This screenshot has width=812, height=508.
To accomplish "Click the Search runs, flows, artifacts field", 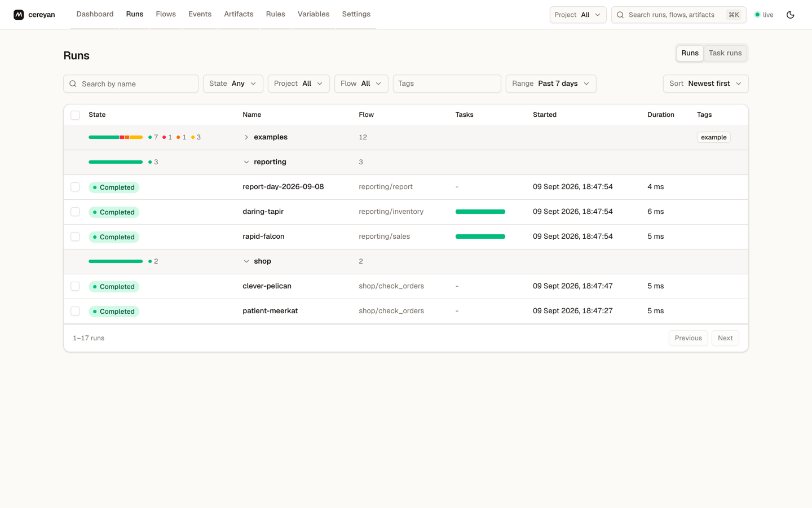I will [678, 15].
